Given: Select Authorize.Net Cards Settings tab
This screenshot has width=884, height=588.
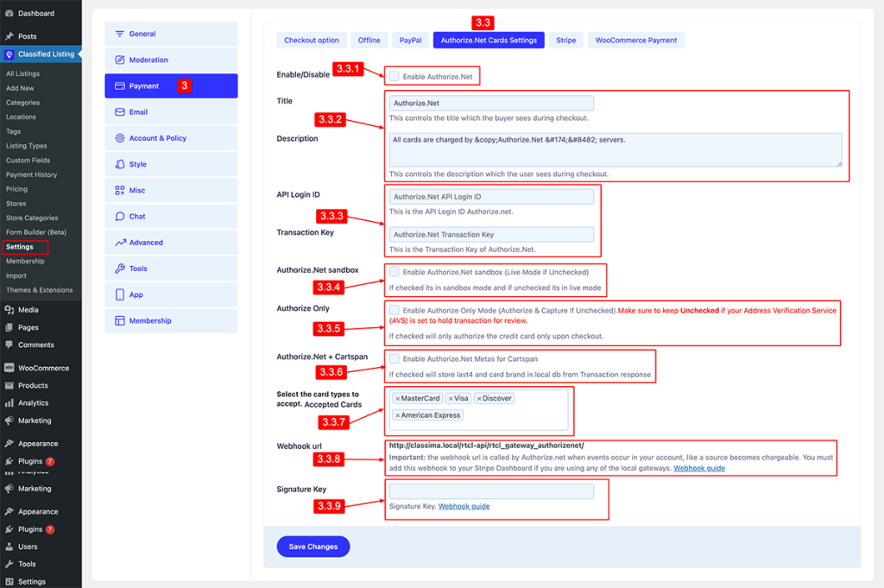Looking at the screenshot, I should coord(489,40).
